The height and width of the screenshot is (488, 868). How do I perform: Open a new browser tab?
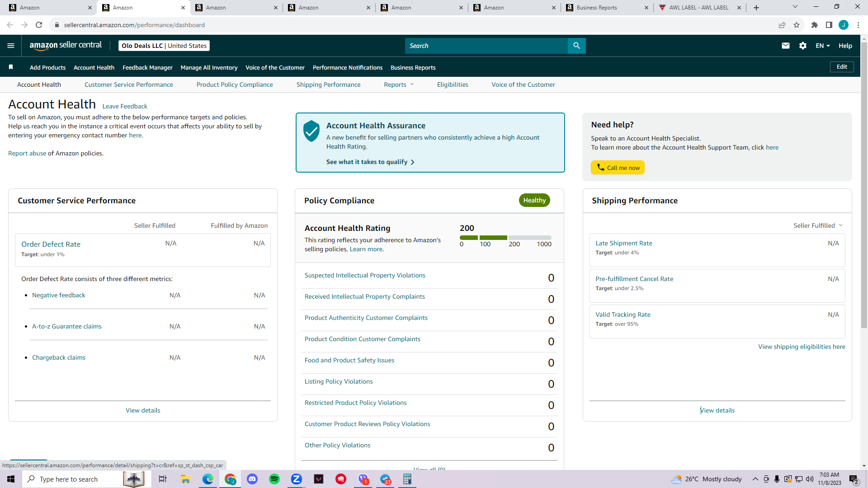point(756,8)
